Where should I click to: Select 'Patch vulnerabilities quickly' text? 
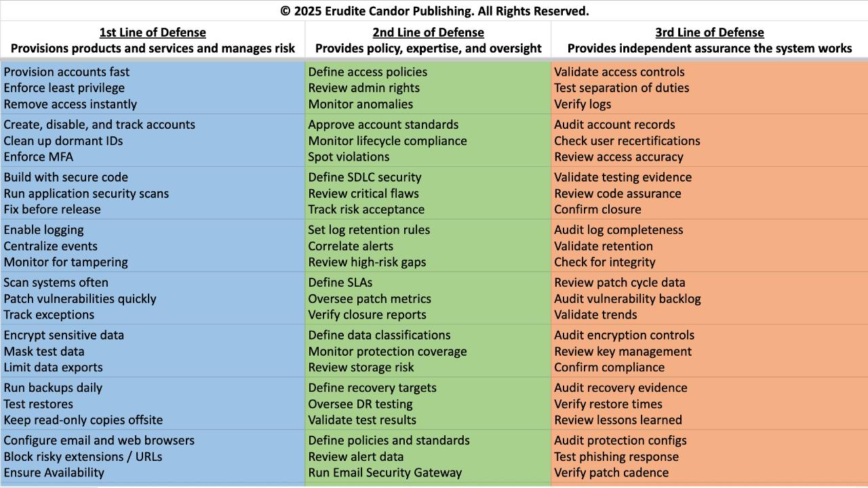tap(80, 299)
